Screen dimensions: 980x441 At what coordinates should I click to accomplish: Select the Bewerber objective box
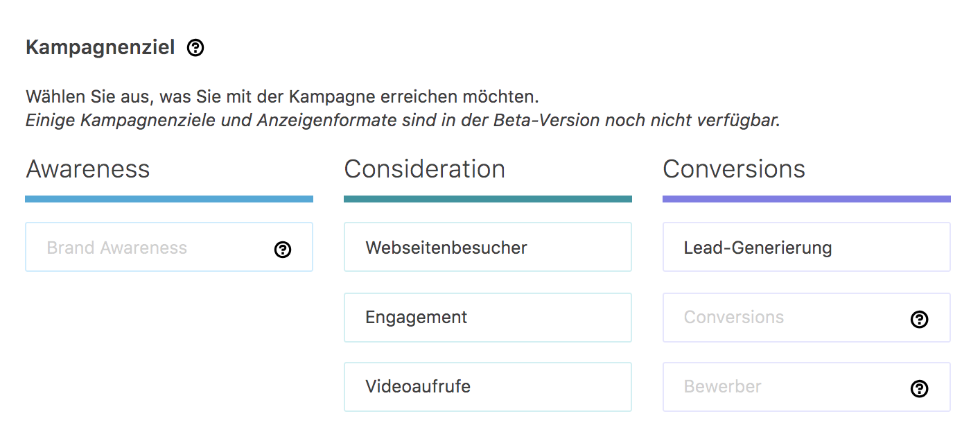coord(807,387)
